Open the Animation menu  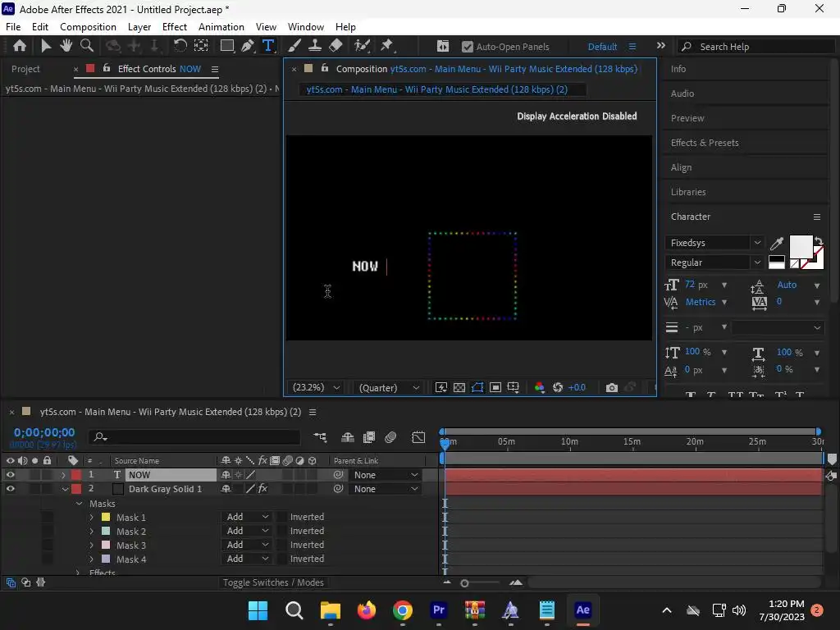221,27
